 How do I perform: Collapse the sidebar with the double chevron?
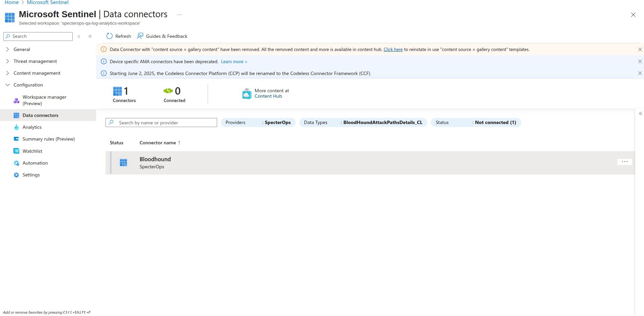(90, 36)
